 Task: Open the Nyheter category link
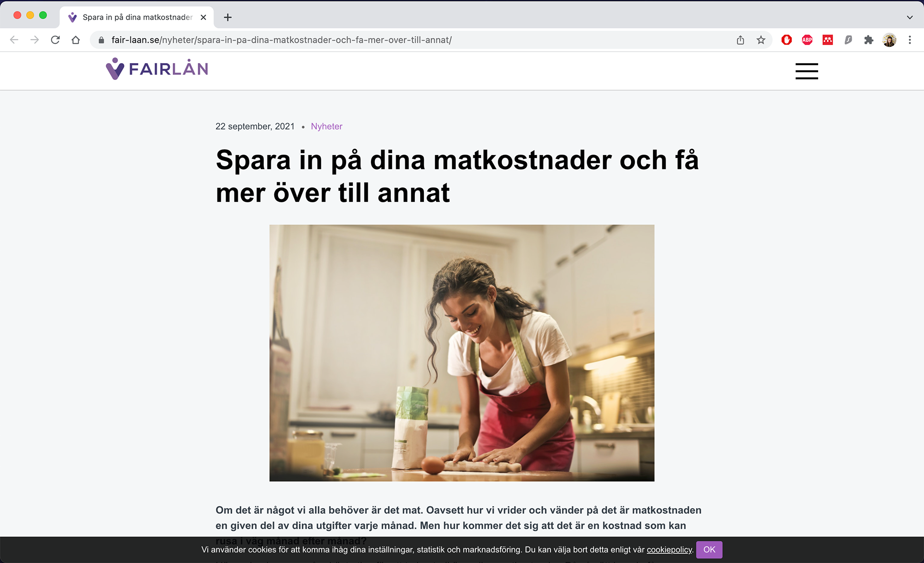[x=326, y=126]
